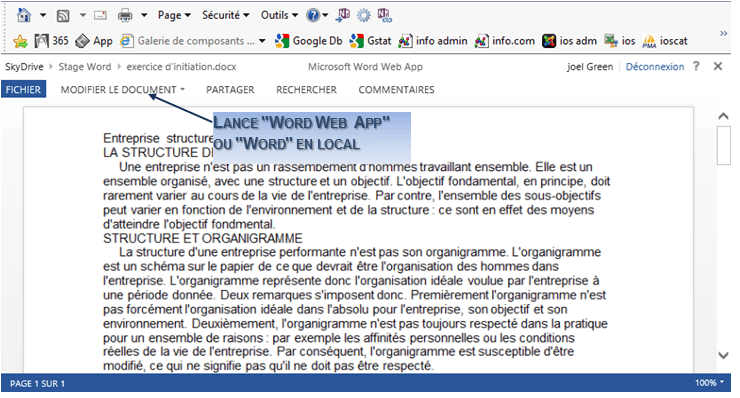Click Send to OneNote icon
Viewport: 740px width, 398px height.
(343, 16)
